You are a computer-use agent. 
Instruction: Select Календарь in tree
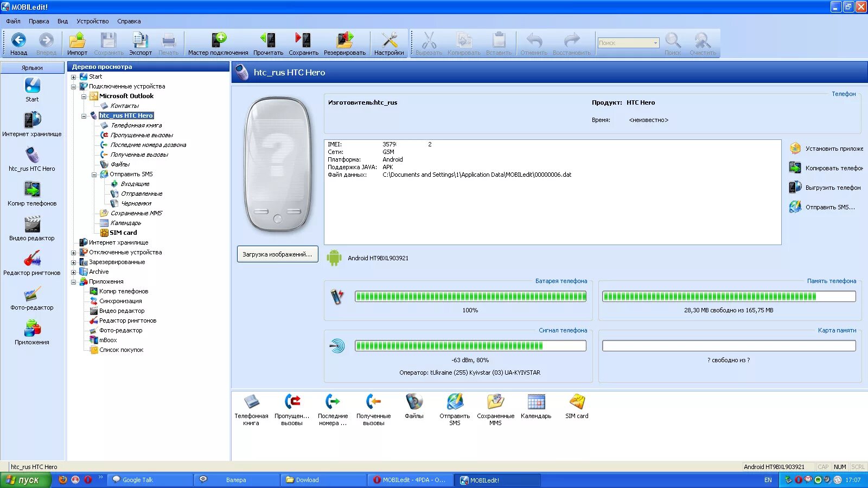(x=126, y=223)
